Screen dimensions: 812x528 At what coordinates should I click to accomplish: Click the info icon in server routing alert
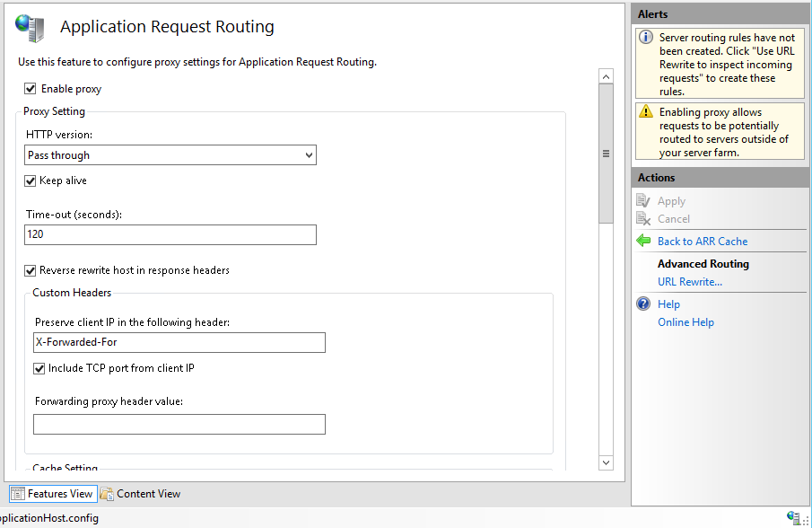coord(646,38)
